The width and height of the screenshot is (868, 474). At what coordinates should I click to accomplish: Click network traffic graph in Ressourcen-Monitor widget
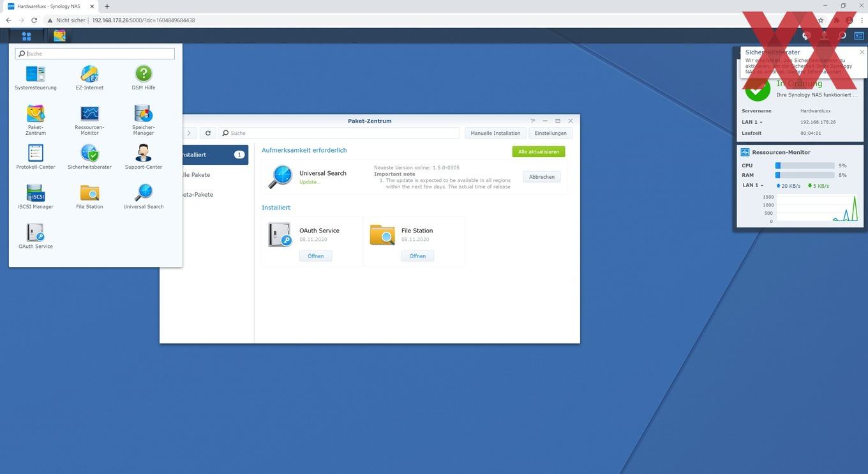[816, 208]
